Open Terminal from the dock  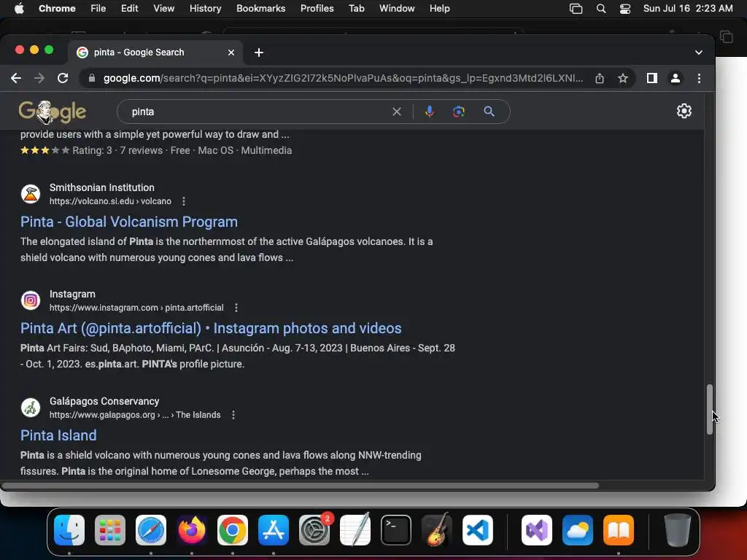click(x=396, y=530)
